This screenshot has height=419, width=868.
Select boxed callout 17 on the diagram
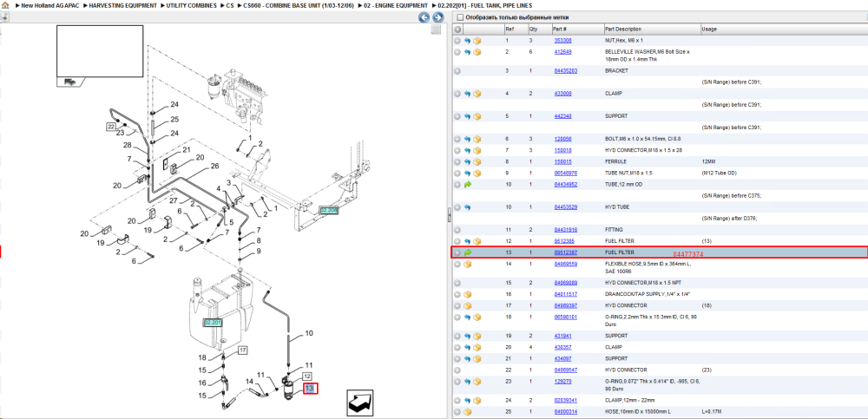[243, 350]
